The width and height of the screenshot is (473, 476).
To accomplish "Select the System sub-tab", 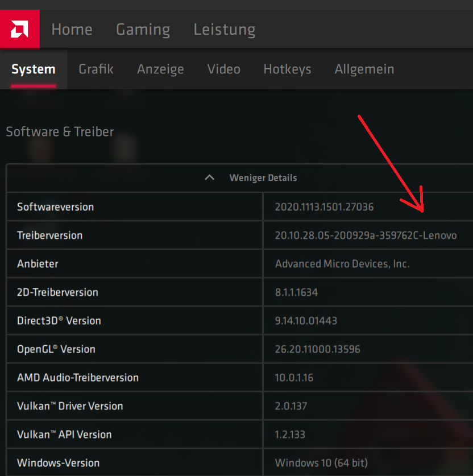I will tap(34, 69).
